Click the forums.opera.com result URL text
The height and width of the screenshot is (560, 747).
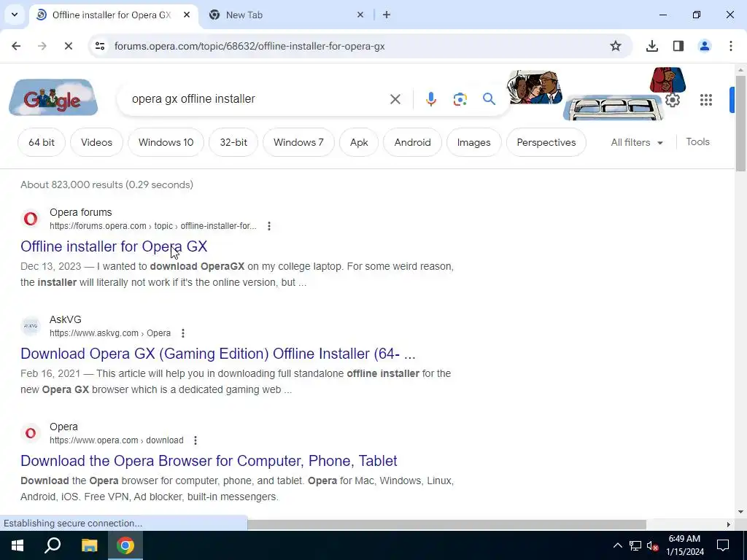[153, 226]
